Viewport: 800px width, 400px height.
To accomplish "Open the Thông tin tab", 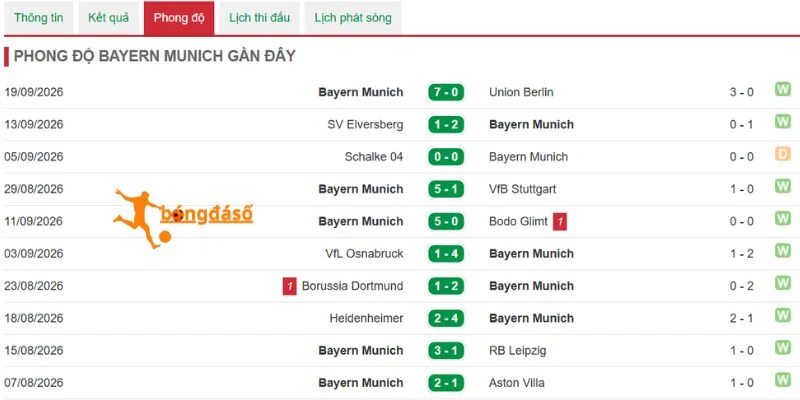I will coord(39,18).
